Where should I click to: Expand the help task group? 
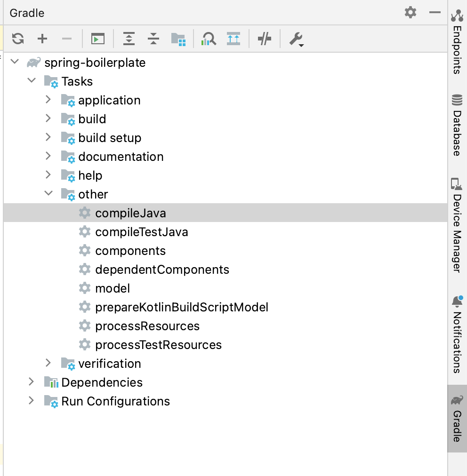point(48,175)
